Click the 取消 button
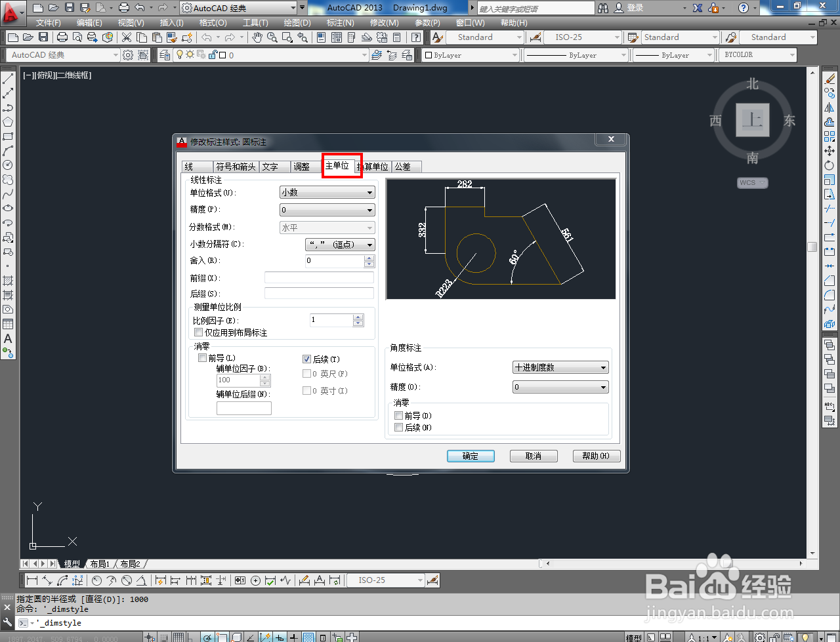This screenshot has height=642, width=840. click(x=534, y=456)
